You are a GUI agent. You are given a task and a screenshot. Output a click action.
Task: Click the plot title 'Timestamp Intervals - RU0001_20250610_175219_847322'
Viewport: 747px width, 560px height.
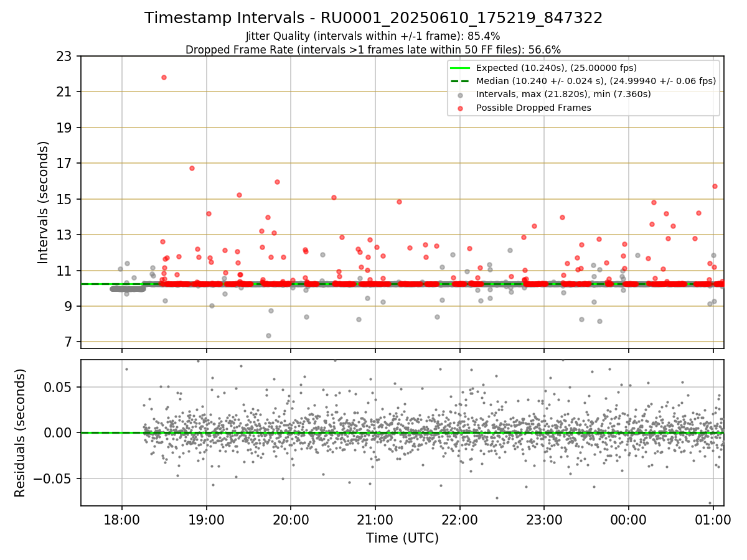374,18
